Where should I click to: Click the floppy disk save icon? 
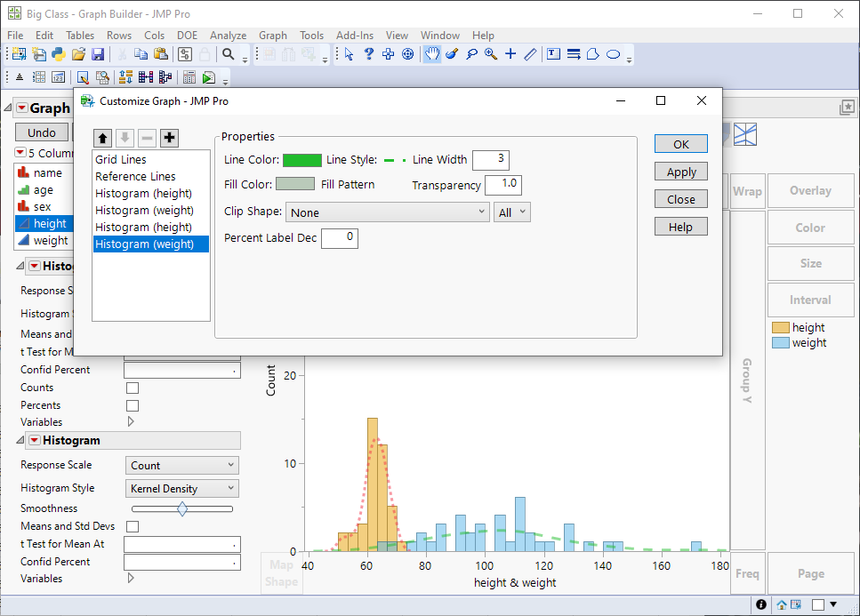[x=98, y=54]
